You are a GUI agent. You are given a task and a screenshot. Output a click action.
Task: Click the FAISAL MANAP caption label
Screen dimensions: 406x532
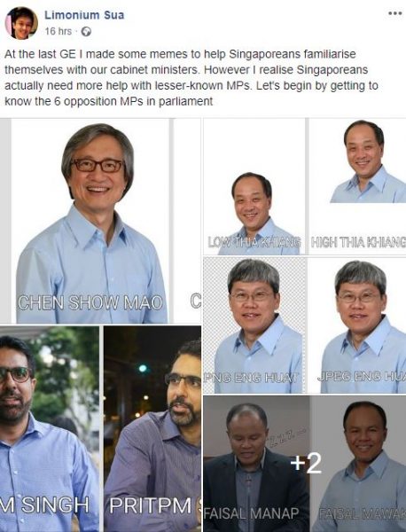click(x=252, y=513)
